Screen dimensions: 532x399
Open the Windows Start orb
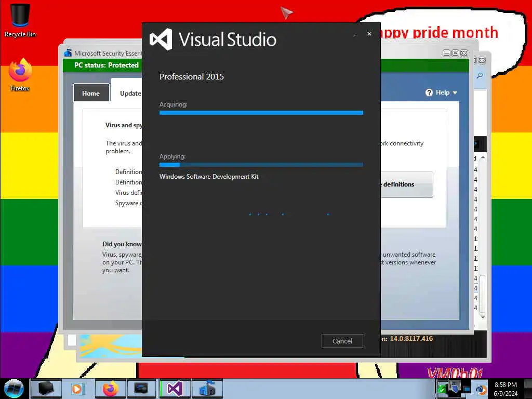click(14, 389)
